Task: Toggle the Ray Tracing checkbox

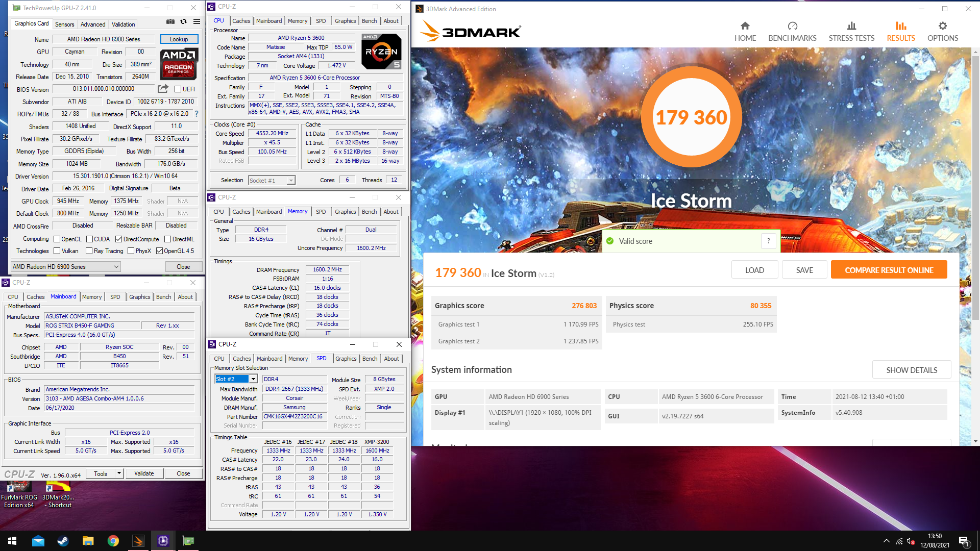Action: [89, 251]
